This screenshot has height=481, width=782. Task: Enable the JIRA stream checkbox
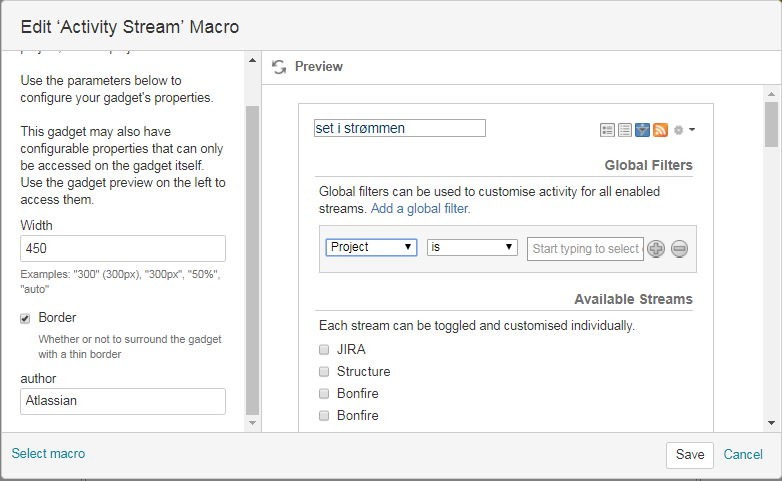coord(324,350)
